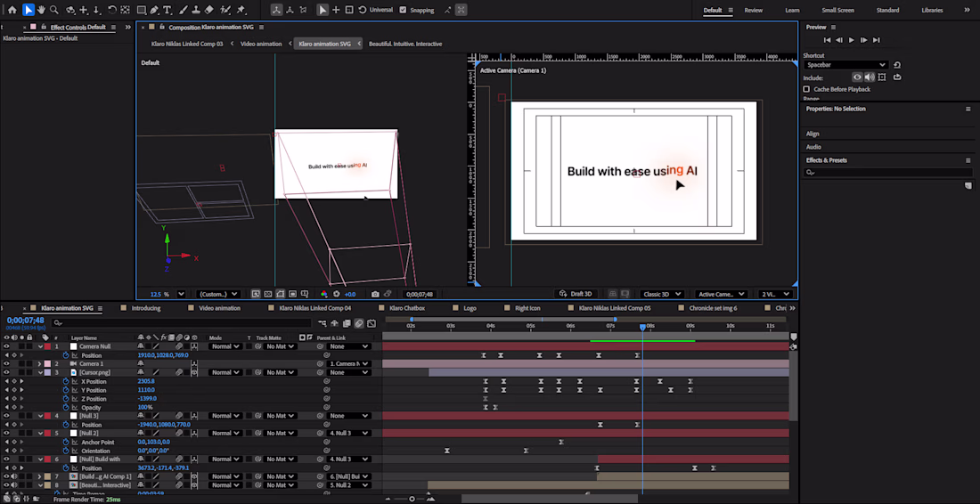980x504 pixels.
Task: Expand the Camera 1 layer properties
Action: pos(40,364)
